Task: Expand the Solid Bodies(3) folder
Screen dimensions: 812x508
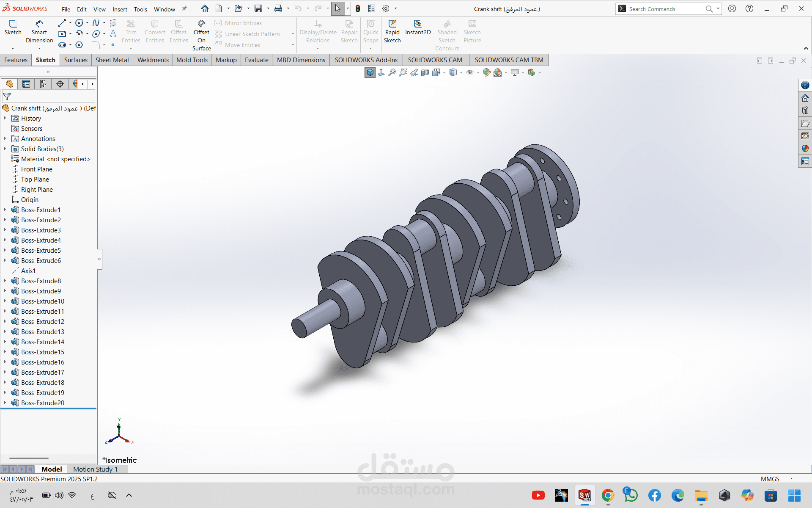Action: 5,149
